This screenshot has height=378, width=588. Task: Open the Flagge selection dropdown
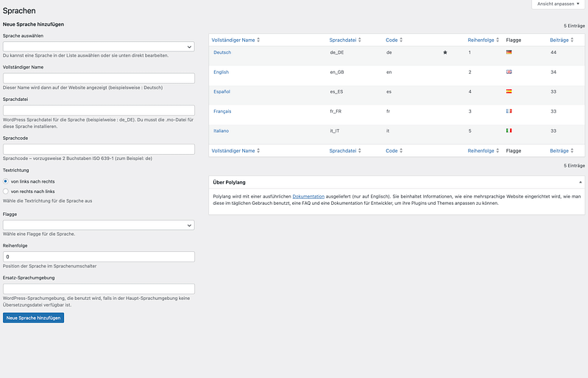click(x=99, y=225)
